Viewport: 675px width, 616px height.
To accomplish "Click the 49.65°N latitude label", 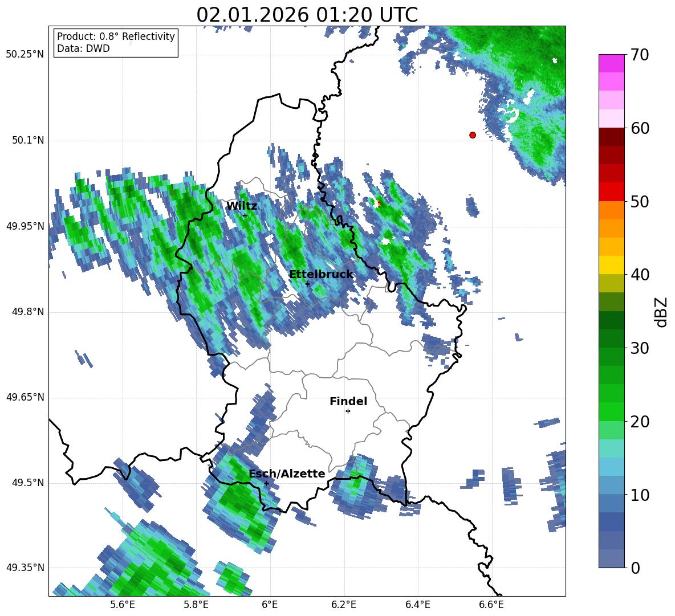I will click(x=25, y=397).
